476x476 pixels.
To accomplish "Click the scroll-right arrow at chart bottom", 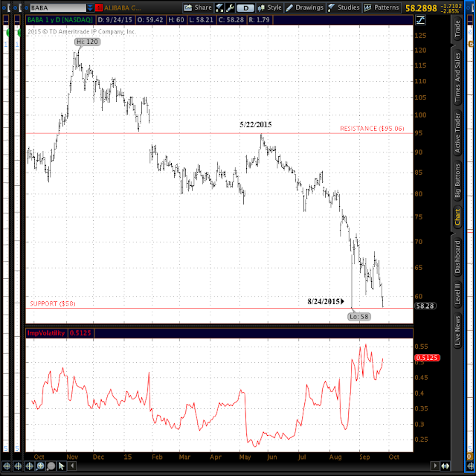I will click(435, 466).
